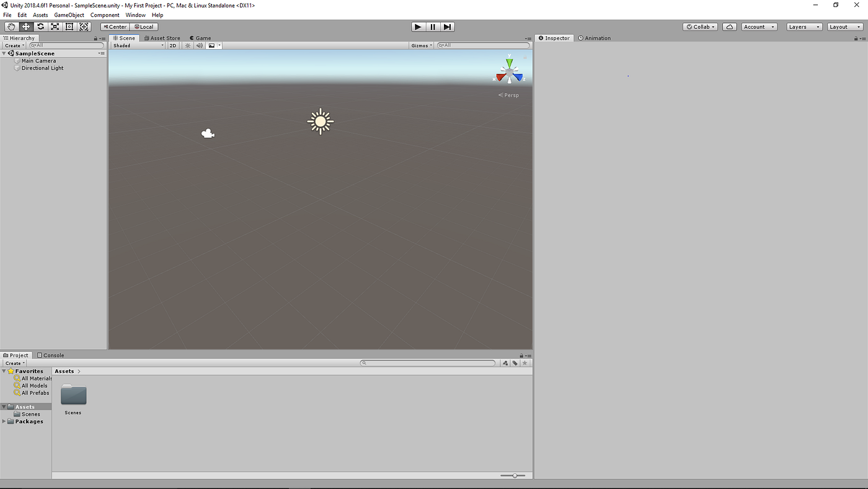This screenshot has width=868, height=489.
Task: Select the Transform tool
Action: coord(84,27)
